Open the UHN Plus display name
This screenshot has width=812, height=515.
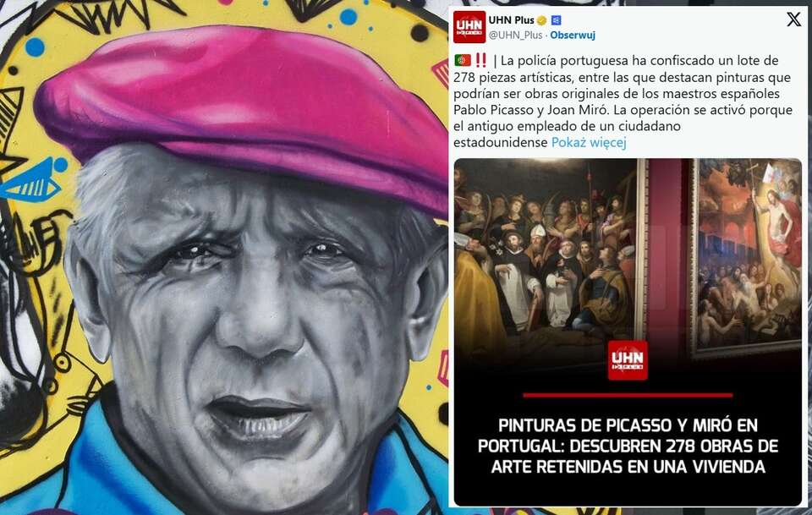tap(511, 20)
